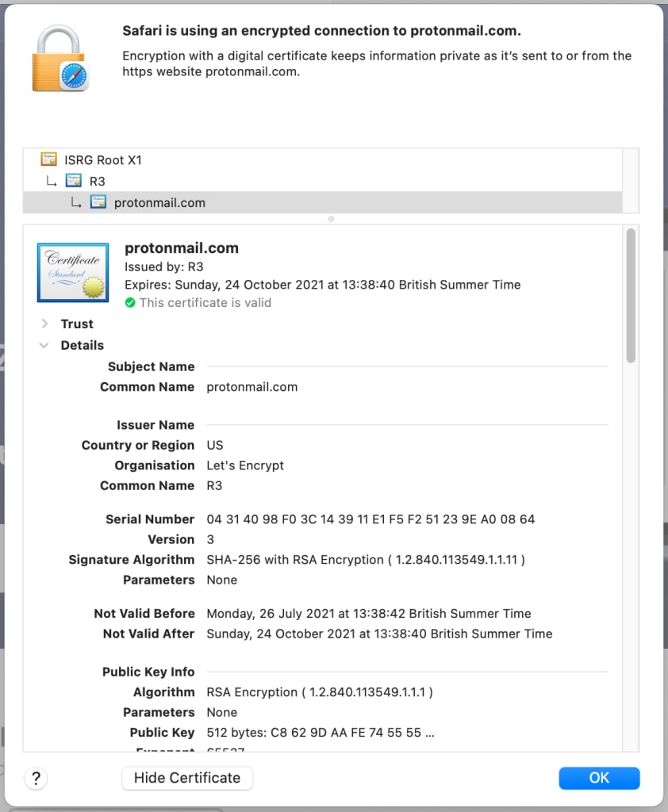Click the split pane divider handle dot

tap(331, 219)
